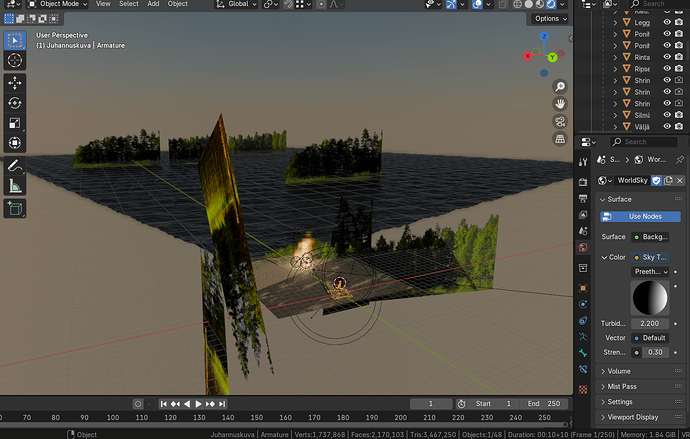Toggle the Use Nodes button
Image resolution: width=690 pixels, height=439 pixels.
(x=640, y=216)
